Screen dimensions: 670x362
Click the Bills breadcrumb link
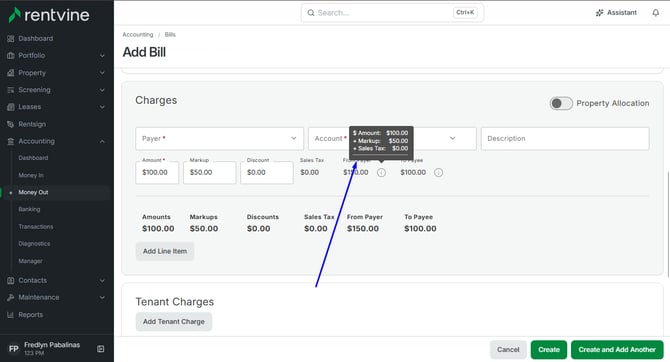click(x=170, y=35)
